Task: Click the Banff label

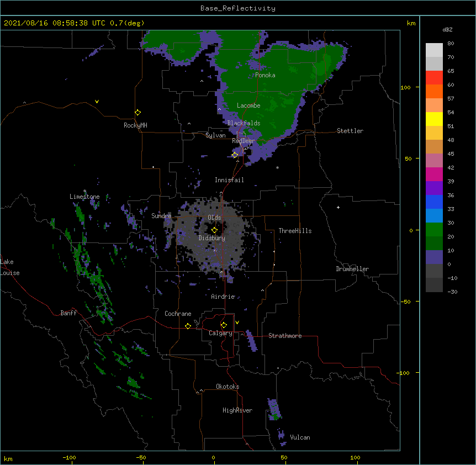Action: pos(68,313)
